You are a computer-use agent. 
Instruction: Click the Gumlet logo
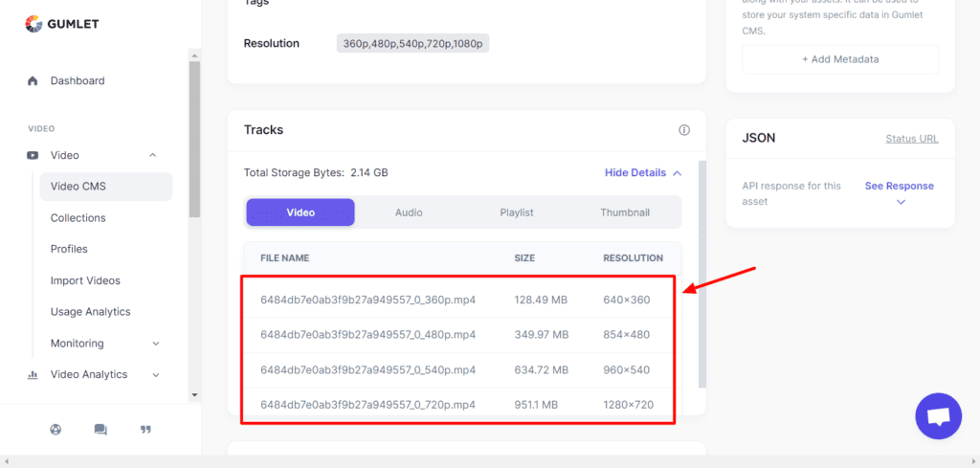[x=61, y=24]
